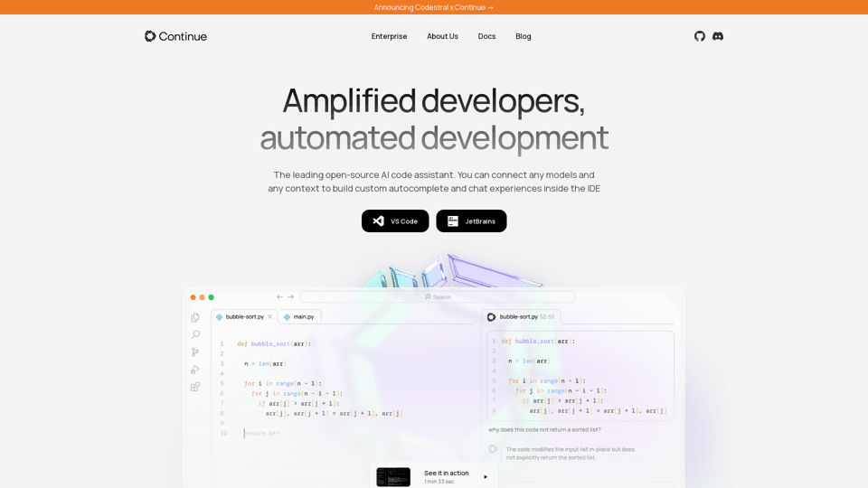The image size is (868, 488).
Task: Open the Docs link
Action: (x=486, y=36)
